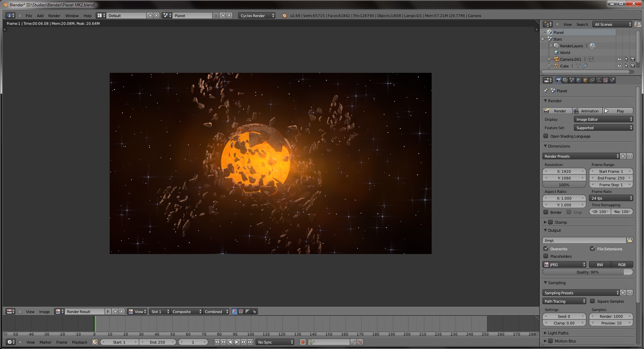644x349 pixels.
Task: Open the JPEG file format dropdown
Action: click(564, 264)
